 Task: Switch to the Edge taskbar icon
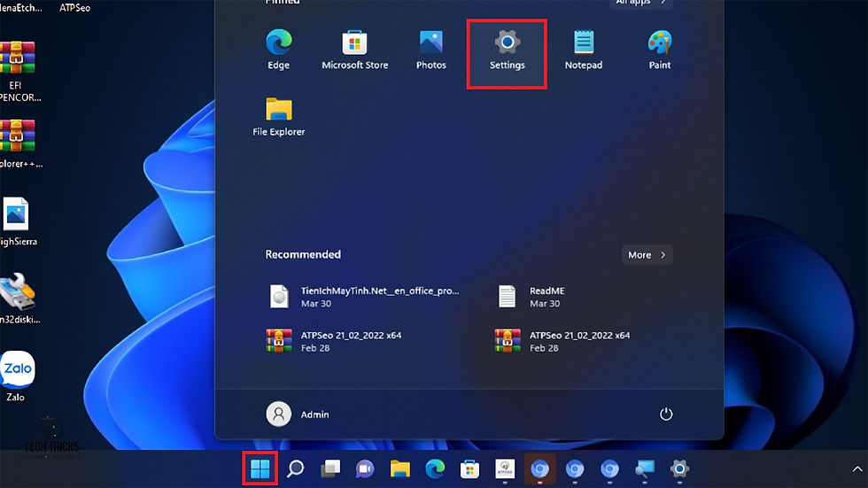coord(435,469)
